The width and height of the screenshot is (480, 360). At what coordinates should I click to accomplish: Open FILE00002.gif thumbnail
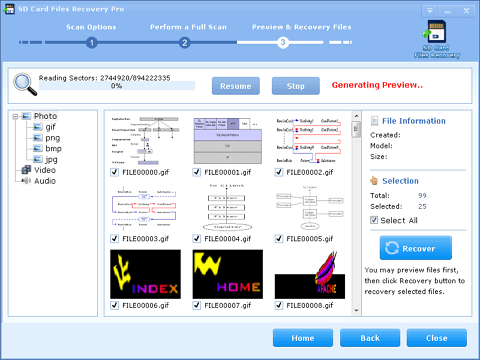click(309, 140)
